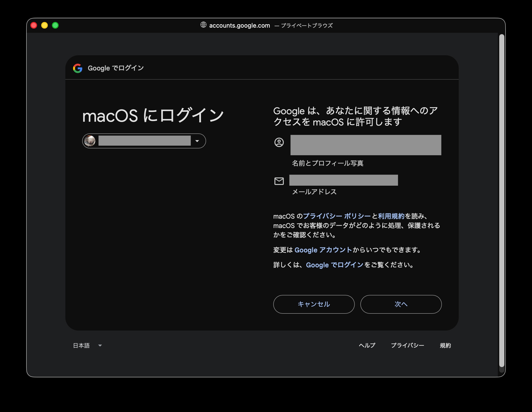Click the green fullscreen window button
532x412 pixels.
tap(55, 25)
